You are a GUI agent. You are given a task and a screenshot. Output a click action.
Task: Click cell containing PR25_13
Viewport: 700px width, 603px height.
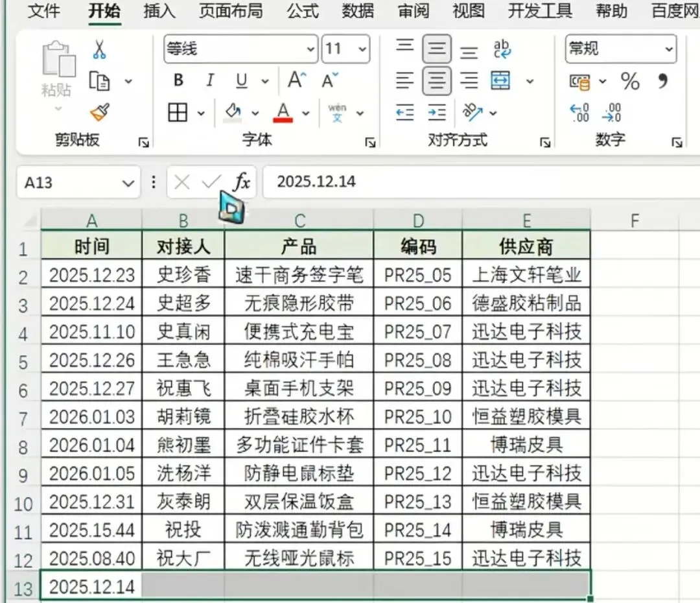pyautogui.click(x=418, y=502)
